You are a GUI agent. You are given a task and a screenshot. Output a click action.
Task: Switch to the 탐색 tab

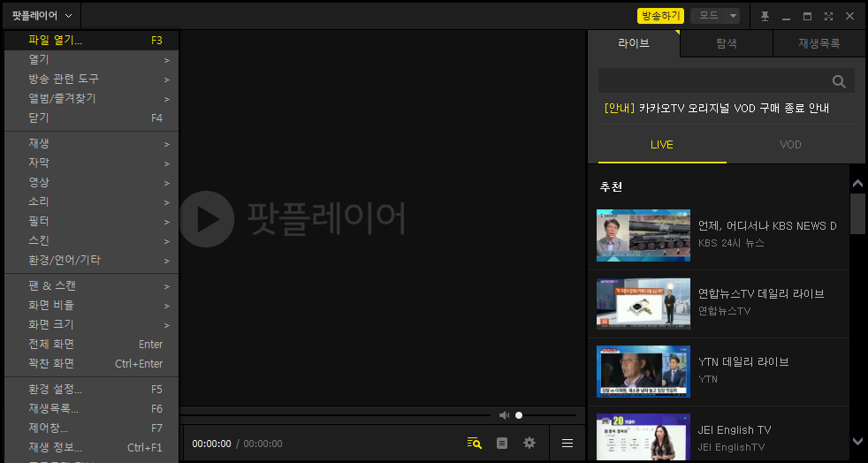pos(727,43)
